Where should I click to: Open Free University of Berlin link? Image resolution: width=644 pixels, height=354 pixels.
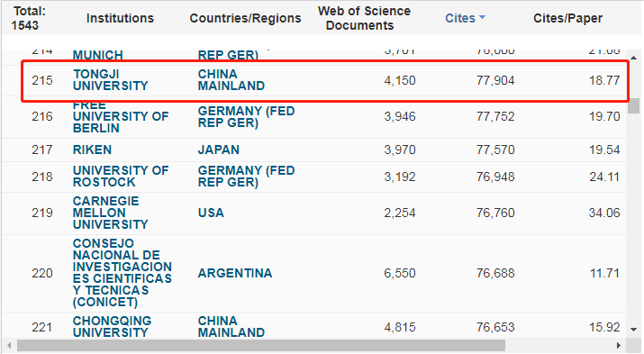click(x=121, y=116)
